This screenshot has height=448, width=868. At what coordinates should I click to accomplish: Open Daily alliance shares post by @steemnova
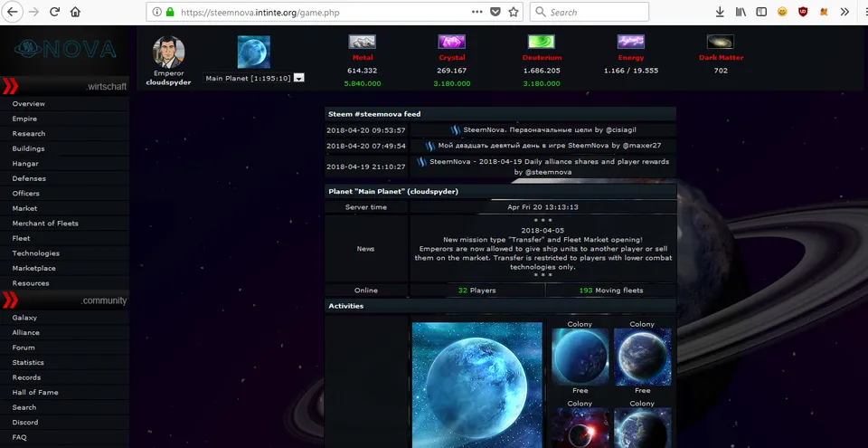(x=549, y=167)
